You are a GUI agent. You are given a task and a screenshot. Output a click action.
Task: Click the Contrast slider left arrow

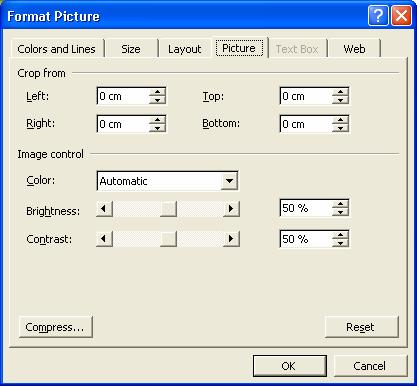(104, 239)
